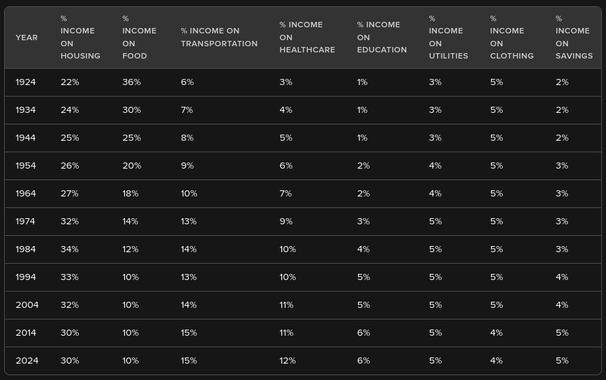
Task: Select the 1994 year cell
Action: pos(26,277)
